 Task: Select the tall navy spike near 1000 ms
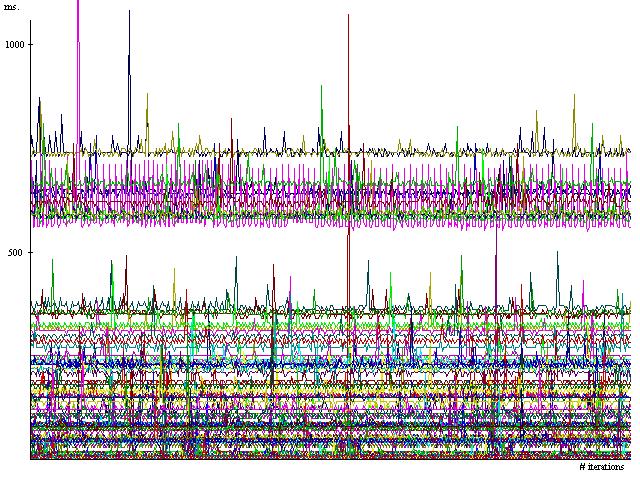coord(129,16)
